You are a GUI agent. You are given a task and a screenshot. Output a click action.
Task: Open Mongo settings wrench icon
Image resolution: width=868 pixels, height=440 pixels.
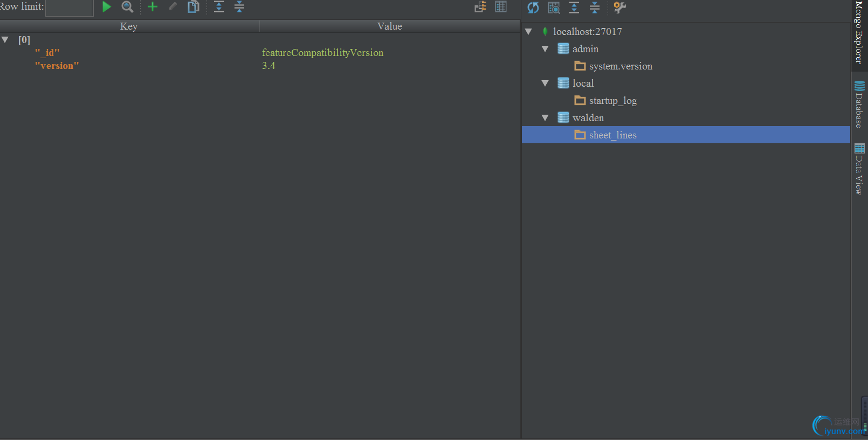pyautogui.click(x=620, y=8)
